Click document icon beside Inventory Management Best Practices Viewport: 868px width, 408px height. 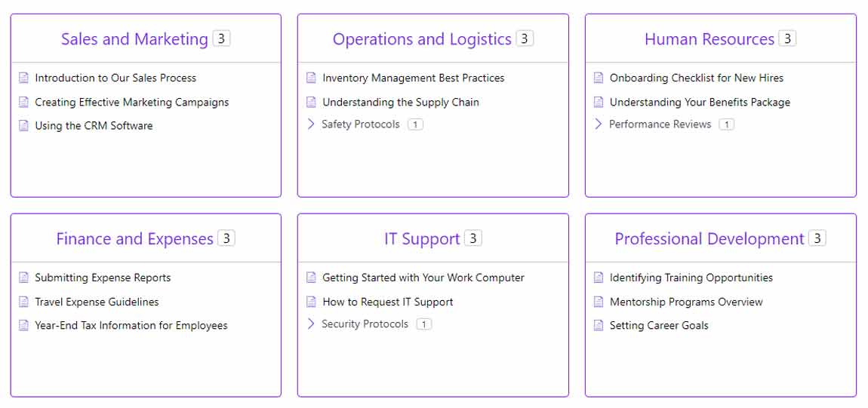[312, 78]
